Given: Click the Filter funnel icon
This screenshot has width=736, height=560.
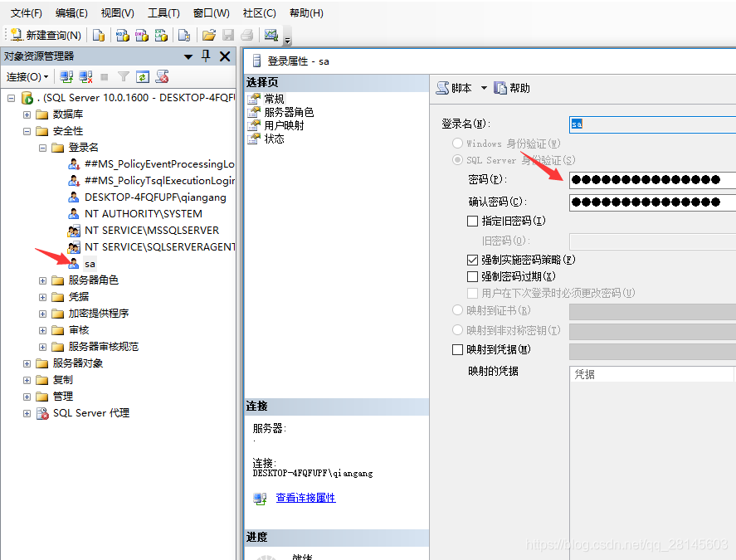Looking at the screenshot, I should pyautogui.click(x=124, y=77).
